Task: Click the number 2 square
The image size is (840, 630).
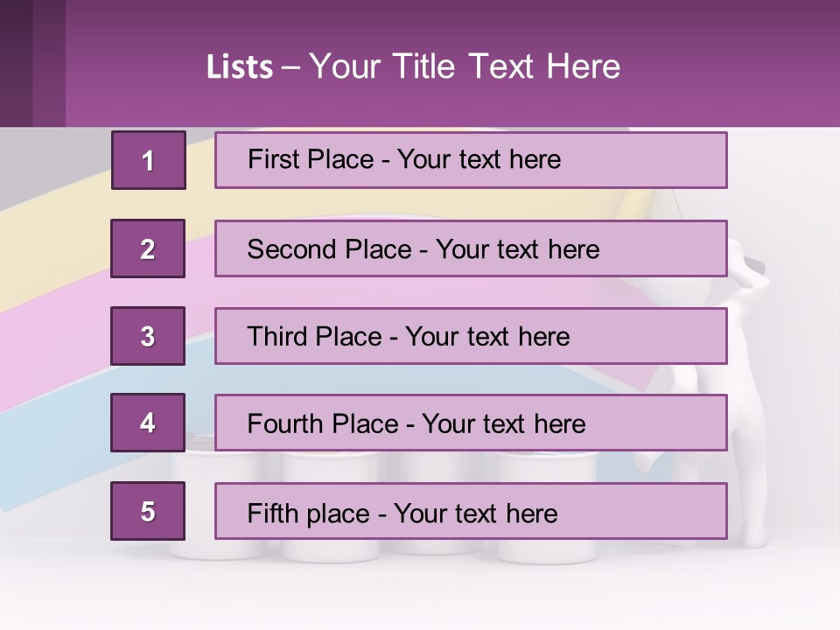Action: coord(148,248)
